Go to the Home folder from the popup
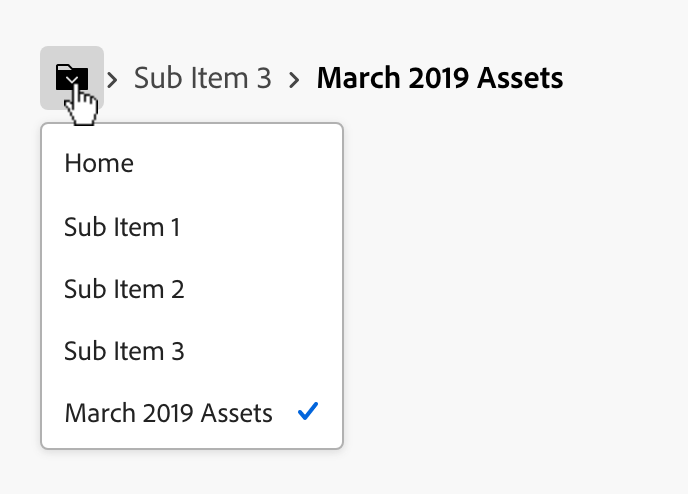Screen dimensions: 688x494 [x=99, y=164]
